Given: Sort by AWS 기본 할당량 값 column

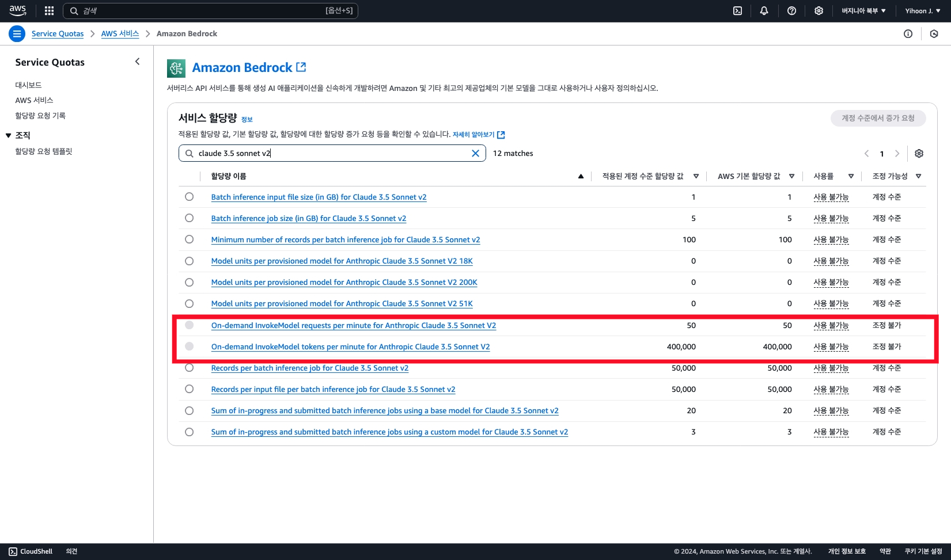Looking at the screenshot, I should tap(791, 177).
